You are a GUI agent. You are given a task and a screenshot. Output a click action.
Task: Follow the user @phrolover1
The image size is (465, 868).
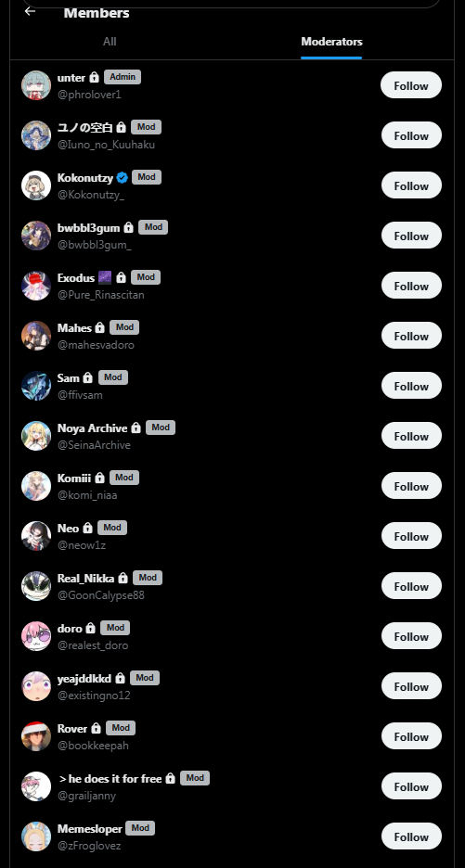coord(410,85)
